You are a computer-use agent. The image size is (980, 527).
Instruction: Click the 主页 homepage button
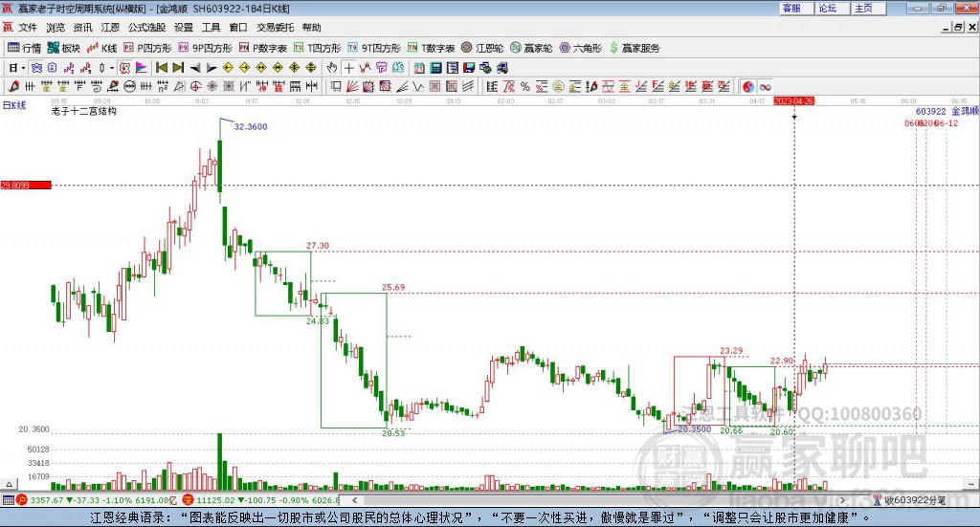pos(868,8)
